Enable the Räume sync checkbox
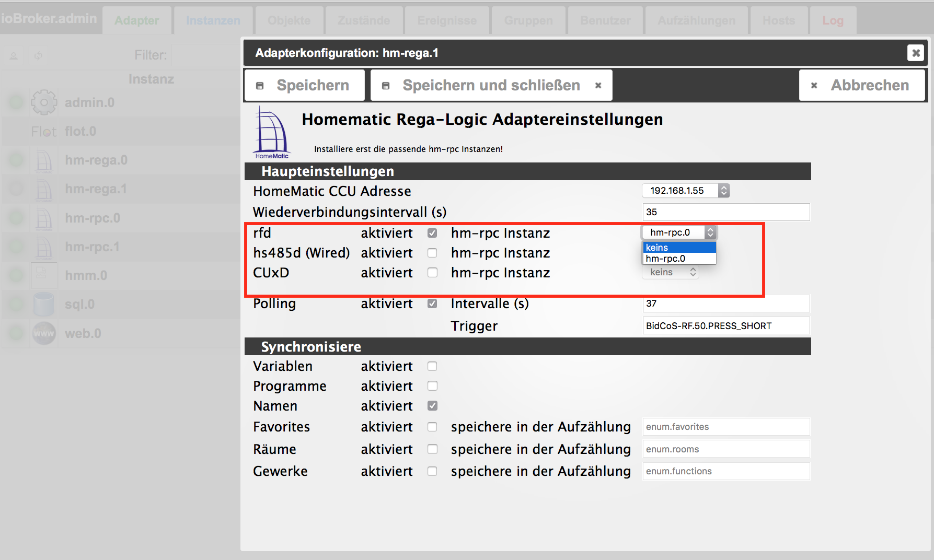This screenshot has width=934, height=560. pos(432,449)
